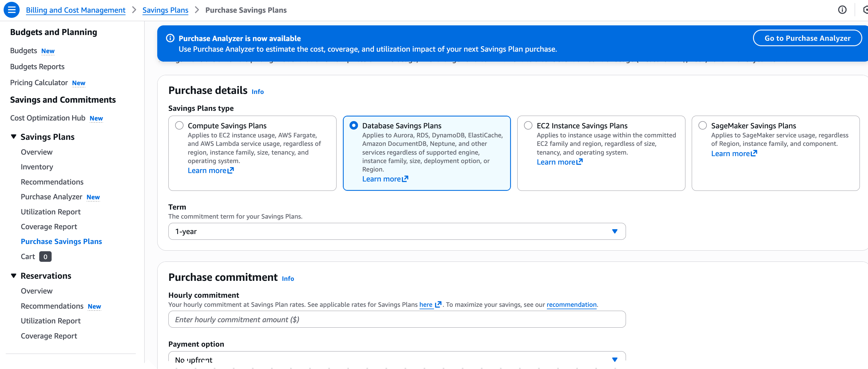Click the Info link next to Purchase details
The height and width of the screenshot is (369, 868).
[257, 91]
